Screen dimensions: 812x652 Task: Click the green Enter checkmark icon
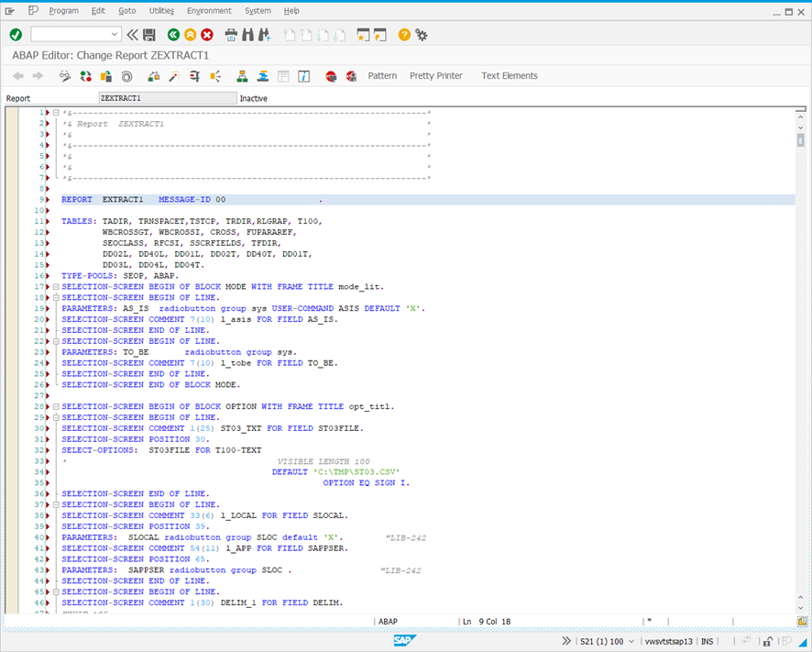click(16, 34)
